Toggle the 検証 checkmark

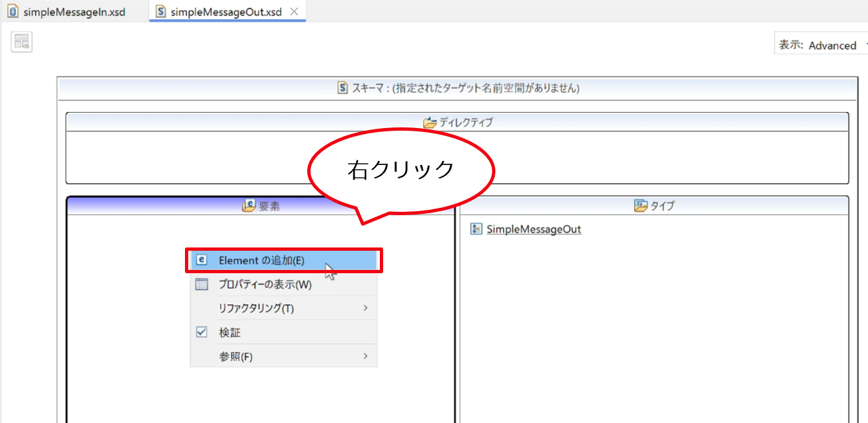pyautogui.click(x=202, y=333)
